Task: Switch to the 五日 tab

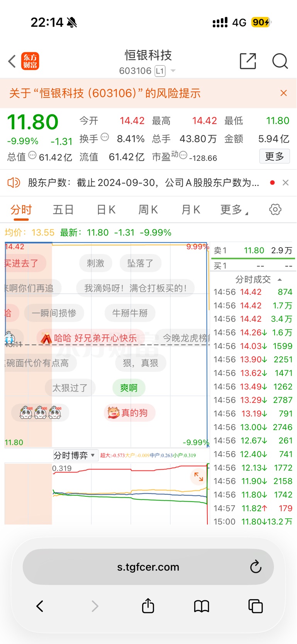Action: (63, 210)
